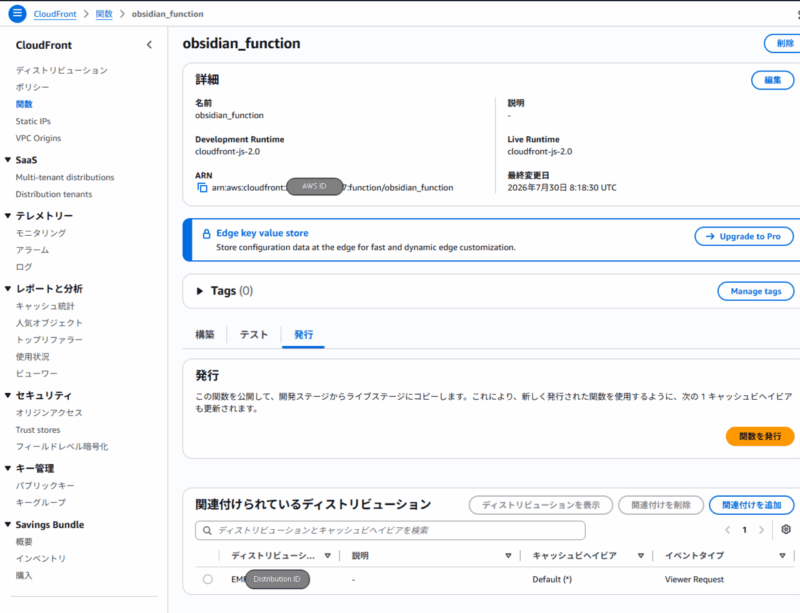Collapse the セキュリティ sidebar section

pyautogui.click(x=8, y=396)
